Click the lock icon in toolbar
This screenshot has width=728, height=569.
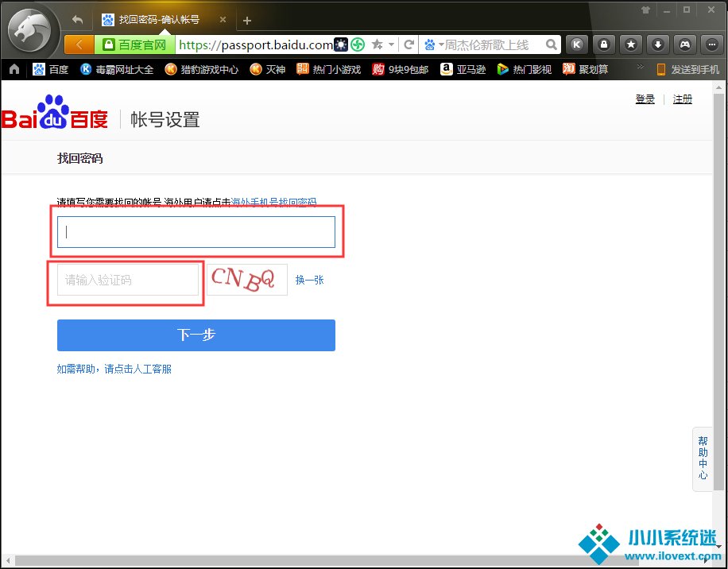pos(604,45)
